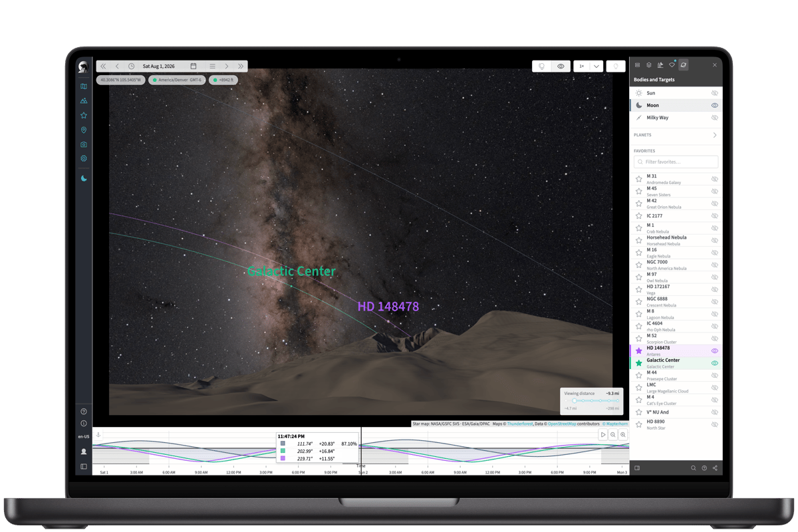
Task: Open the info icon in left sidebar
Action: pyautogui.click(x=84, y=424)
